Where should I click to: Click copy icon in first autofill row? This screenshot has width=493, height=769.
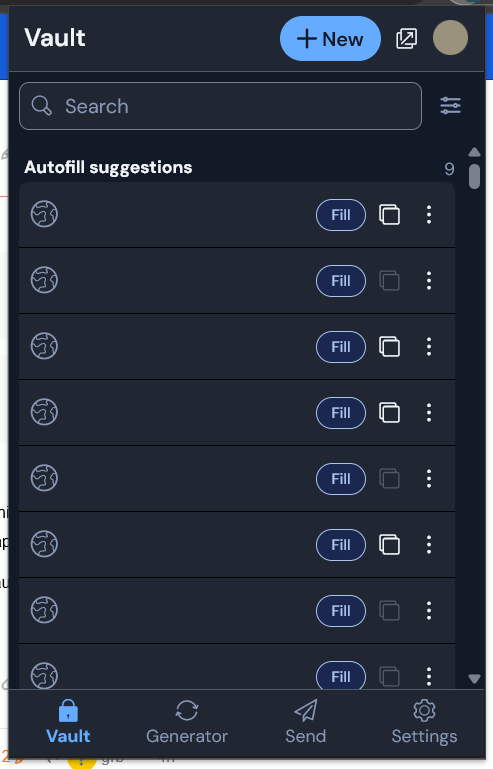(x=389, y=215)
